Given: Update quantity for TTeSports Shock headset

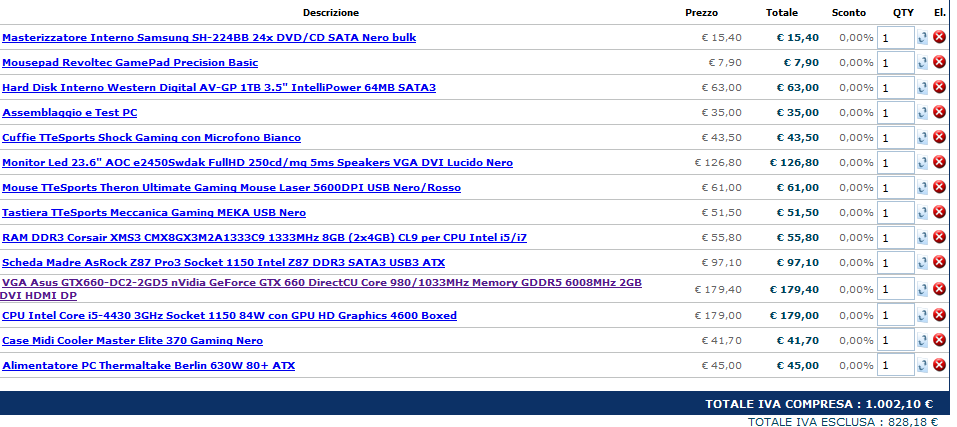Looking at the screenshot, I should coord(922,138).
